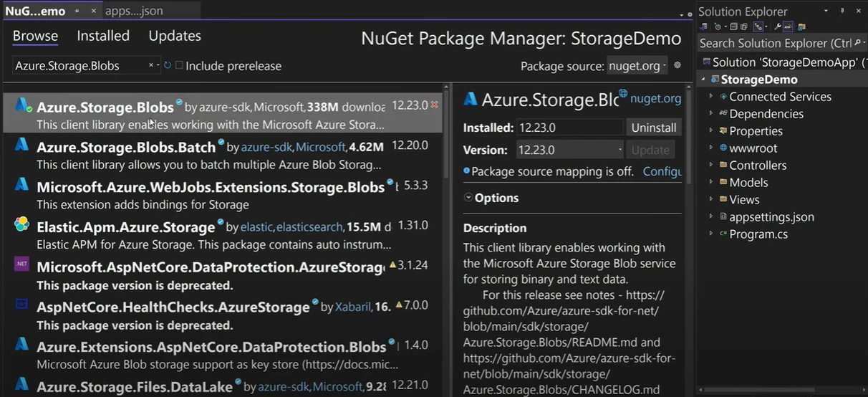
Task: Open the apps....json document tab
Action: tap(134, 11)
